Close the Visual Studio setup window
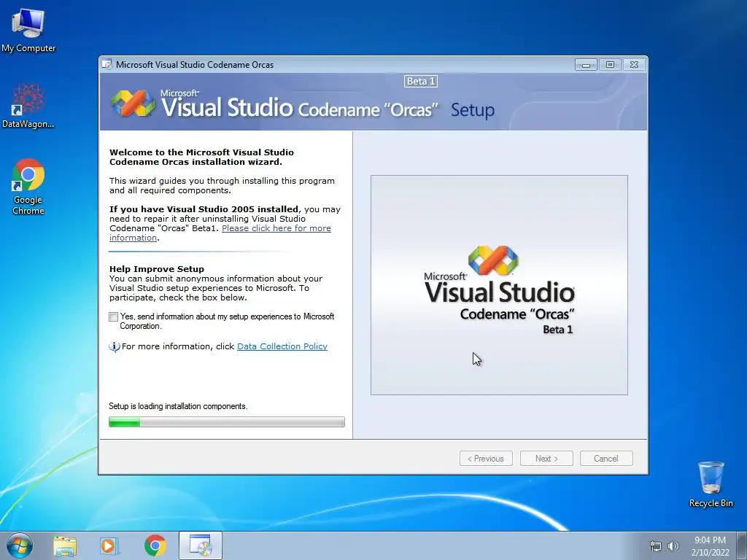This screenshot has width=747, height=560. (x=634, y=64)
